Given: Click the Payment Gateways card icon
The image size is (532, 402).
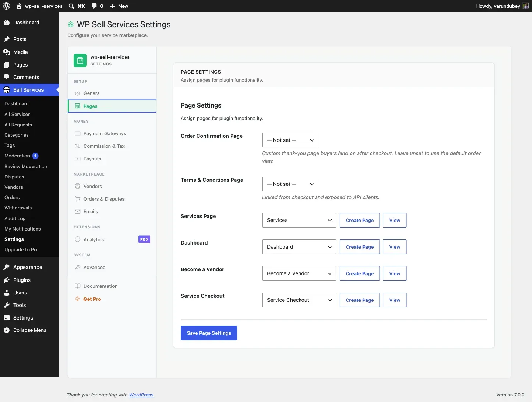Looking at the screenshot, I should (x=78, y=133).
